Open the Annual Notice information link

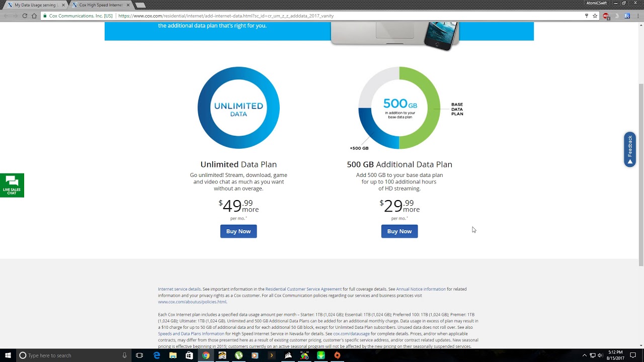coord(421,289)
